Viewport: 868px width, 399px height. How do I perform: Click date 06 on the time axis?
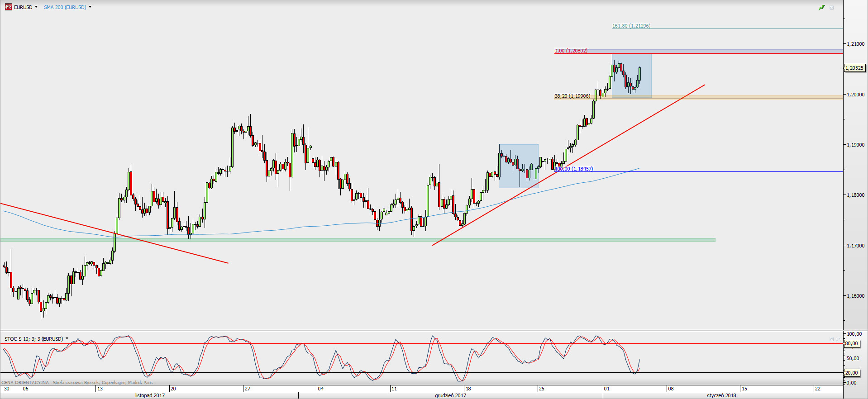25,389
